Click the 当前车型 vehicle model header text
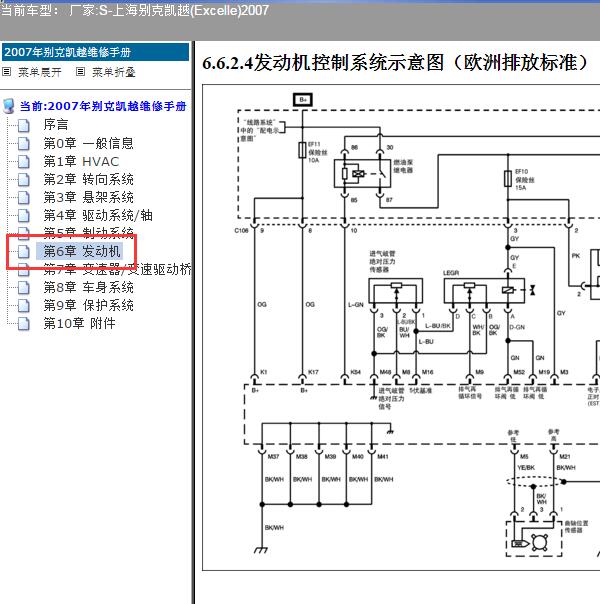This screenshot has width=600, height=604. [135, 10]
